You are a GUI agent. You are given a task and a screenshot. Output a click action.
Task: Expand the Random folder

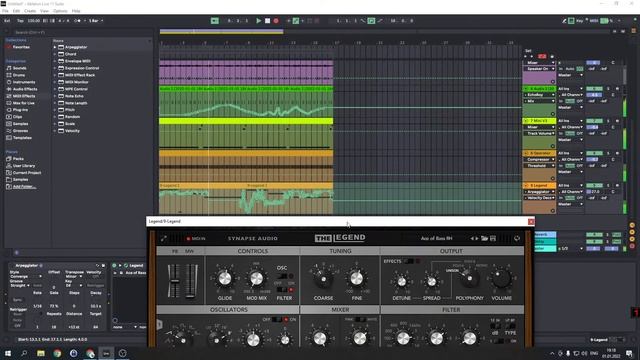(x=55, y=117)
